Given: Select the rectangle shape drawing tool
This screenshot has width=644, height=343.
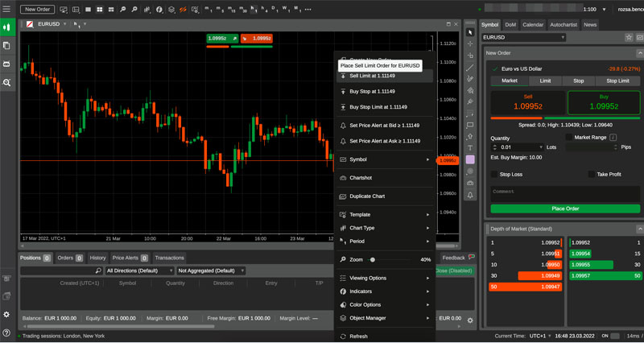Looking at the screenshot, I should click(x=470, y=125).
